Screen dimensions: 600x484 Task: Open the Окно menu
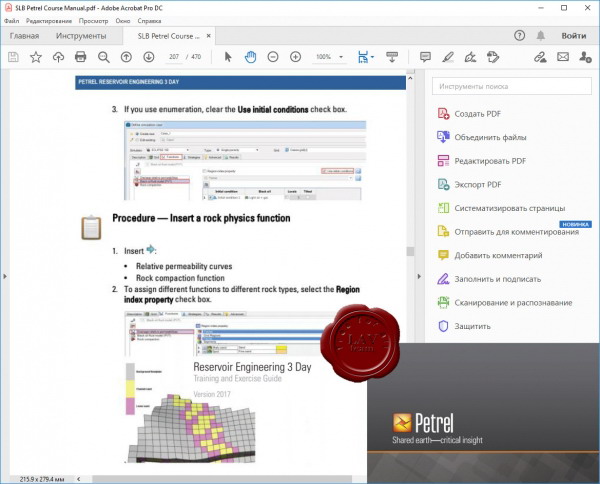pos(123,21)
